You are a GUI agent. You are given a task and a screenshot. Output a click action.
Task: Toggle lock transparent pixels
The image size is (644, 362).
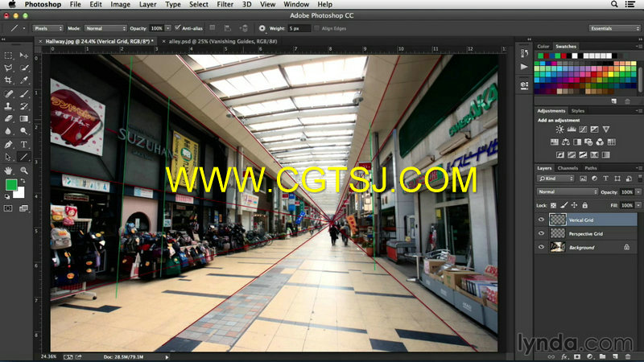[553, 205]
